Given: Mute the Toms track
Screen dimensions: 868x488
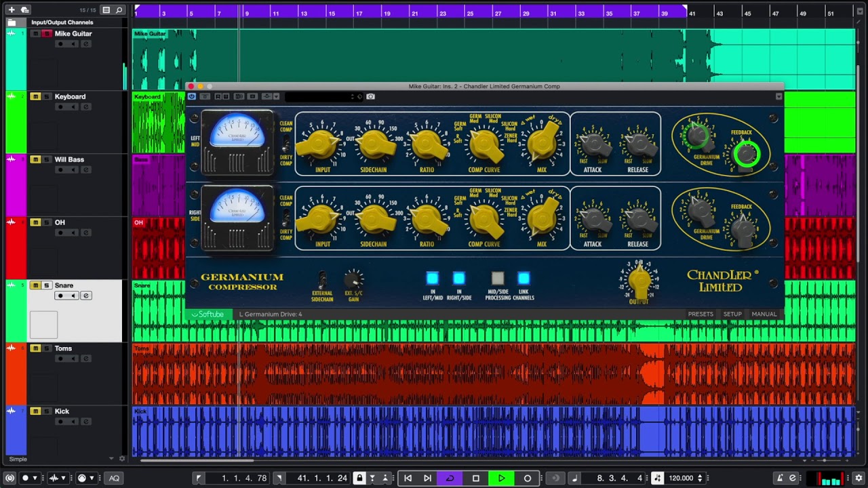Looking at the screenshot, I should (x=35, y=348).
